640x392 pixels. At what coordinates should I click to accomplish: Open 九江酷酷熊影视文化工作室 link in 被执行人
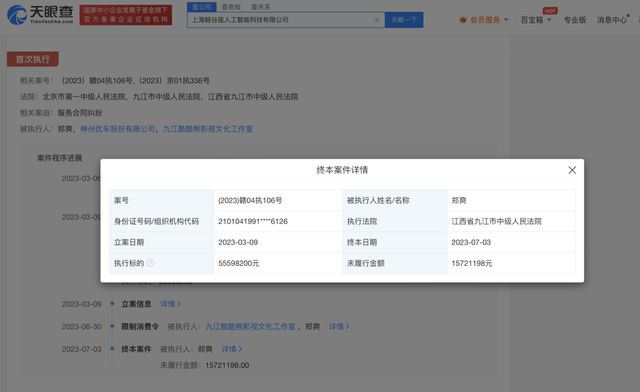tap(208, 129)
